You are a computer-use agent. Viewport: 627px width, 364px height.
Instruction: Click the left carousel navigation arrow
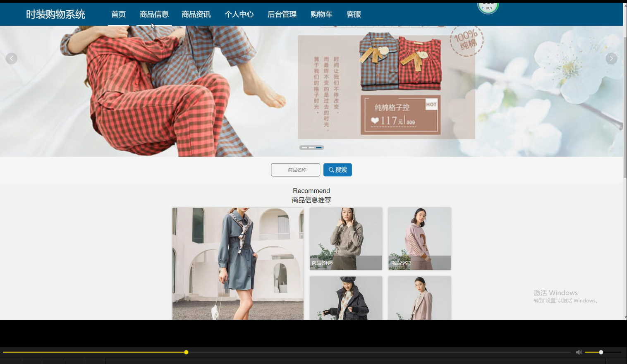[x=12, y=58]
